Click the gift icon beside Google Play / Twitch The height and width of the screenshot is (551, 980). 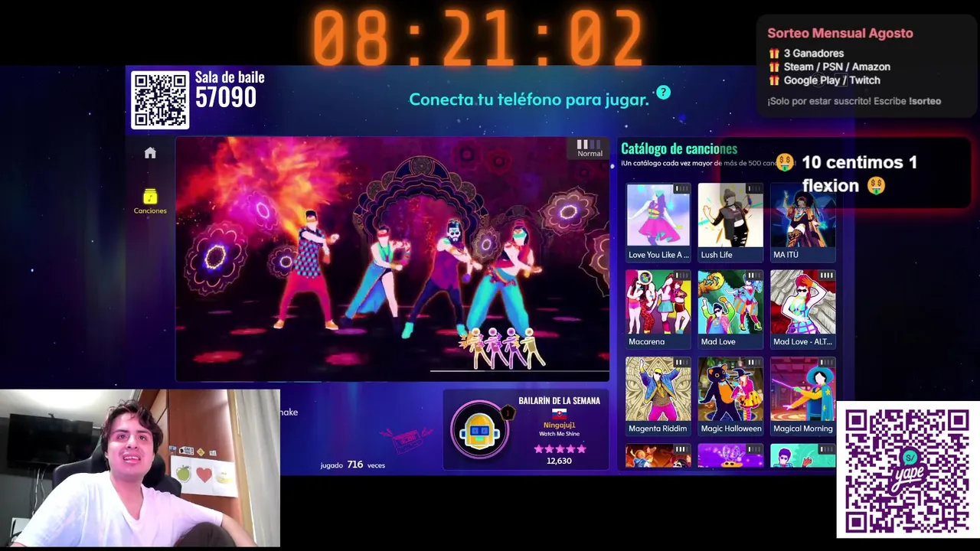774,80
